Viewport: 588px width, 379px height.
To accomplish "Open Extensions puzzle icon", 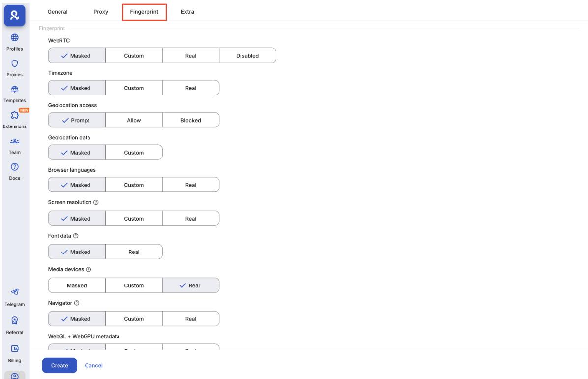I will (14, 116).
